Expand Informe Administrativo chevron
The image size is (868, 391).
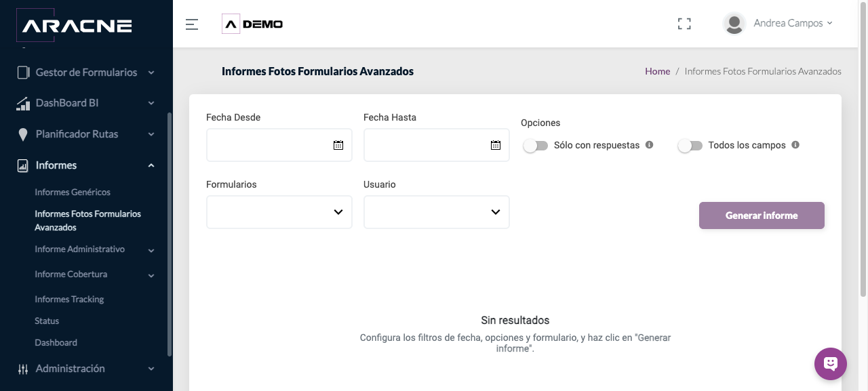[151, 250]
